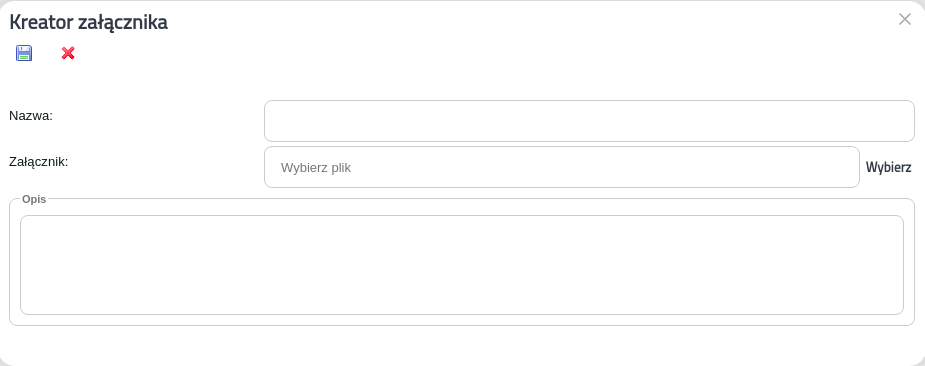Click the 'Opis' group legend
925x366 pixels.
[x=34, y=200]
